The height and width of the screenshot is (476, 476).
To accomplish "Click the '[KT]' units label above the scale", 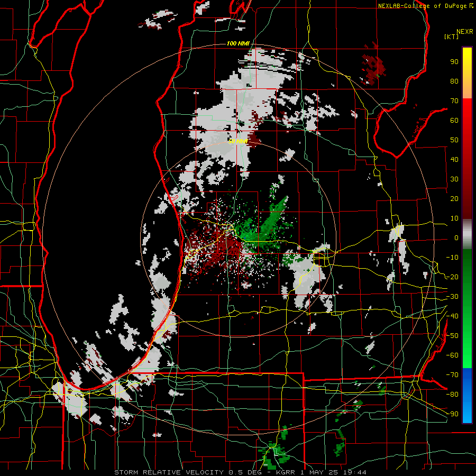I will click(x=452, y=36).
